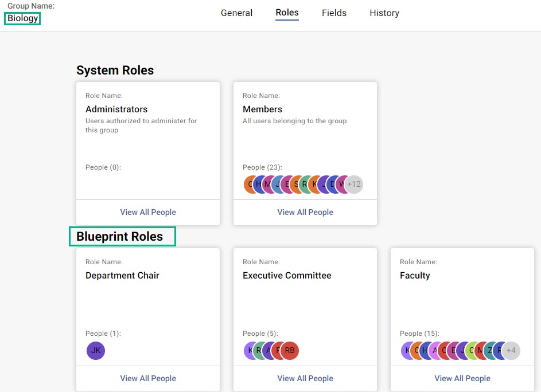Open the Fields tab
This screenshot has width=541, height=392.
tap(334, 13)
